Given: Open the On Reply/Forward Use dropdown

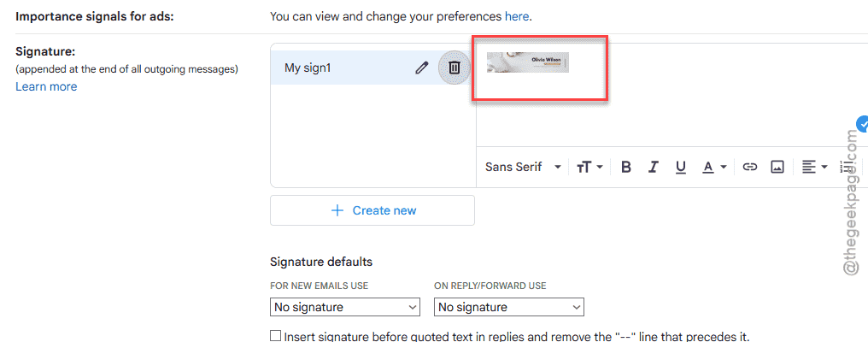Looking at the screenshot, I should pos(508,307).
